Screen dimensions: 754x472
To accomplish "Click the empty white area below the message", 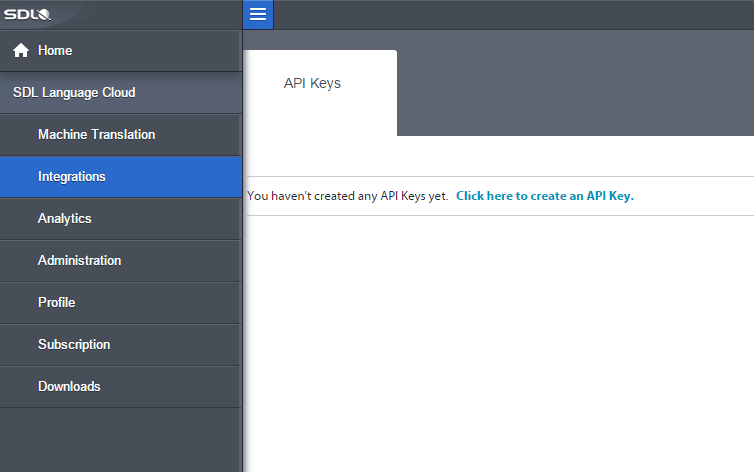I will click(x=500, y=340).
